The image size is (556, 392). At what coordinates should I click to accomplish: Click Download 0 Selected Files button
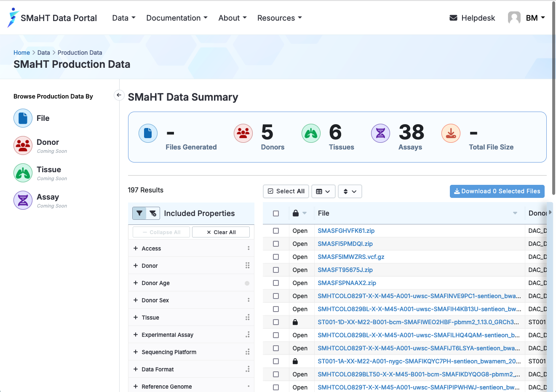coord(497,191)
